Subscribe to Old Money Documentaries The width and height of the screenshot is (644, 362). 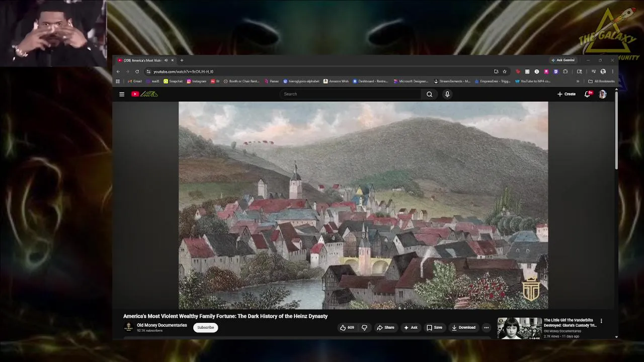coord(205,327)
